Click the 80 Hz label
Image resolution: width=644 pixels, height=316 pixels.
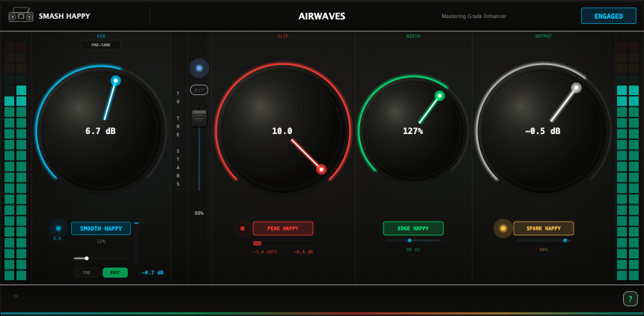(x=413, y=249)
